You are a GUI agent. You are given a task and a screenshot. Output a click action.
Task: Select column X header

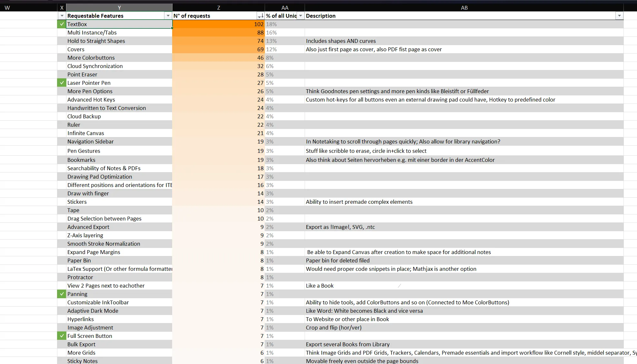[62, 7]
